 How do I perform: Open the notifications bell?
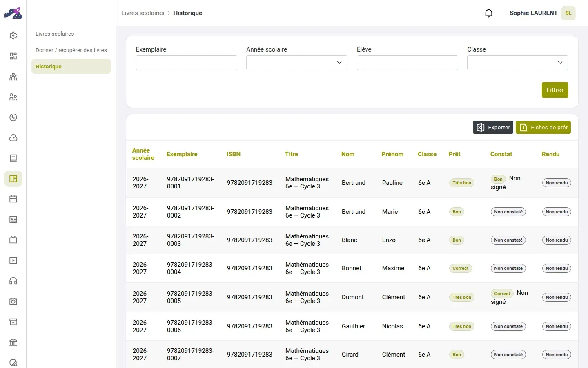(x=489, y=13)
